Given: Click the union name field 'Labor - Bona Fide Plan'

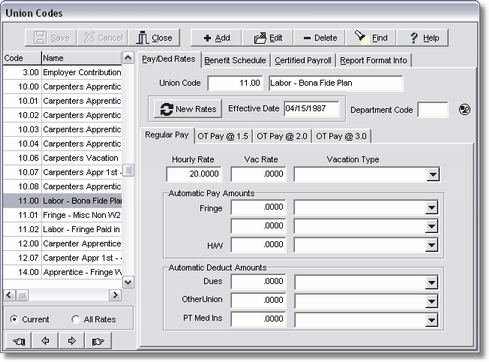Looking at the screenshot, I should [336, 83].
